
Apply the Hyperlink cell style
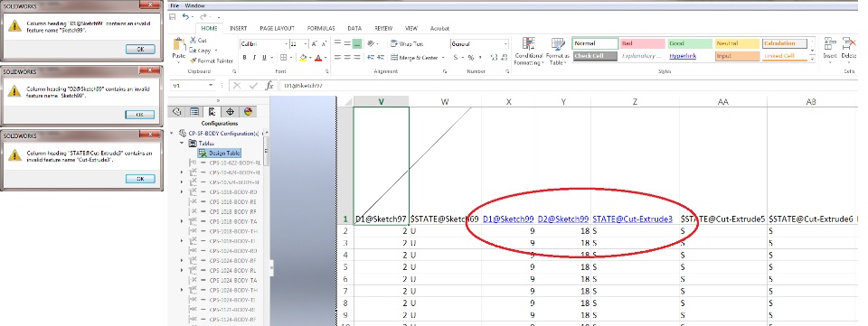(690, 56)
